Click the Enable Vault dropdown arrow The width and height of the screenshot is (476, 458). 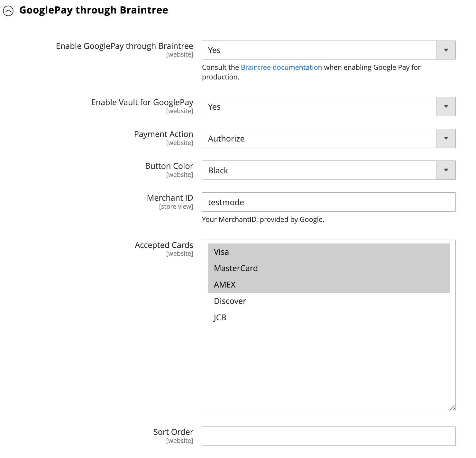pos(446,106)
